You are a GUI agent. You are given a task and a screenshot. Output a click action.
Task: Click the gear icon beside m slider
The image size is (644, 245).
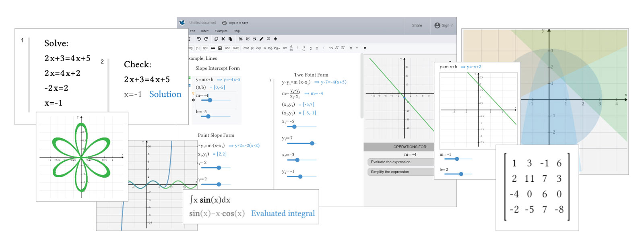pyautogui.click(x=193, y=100)
